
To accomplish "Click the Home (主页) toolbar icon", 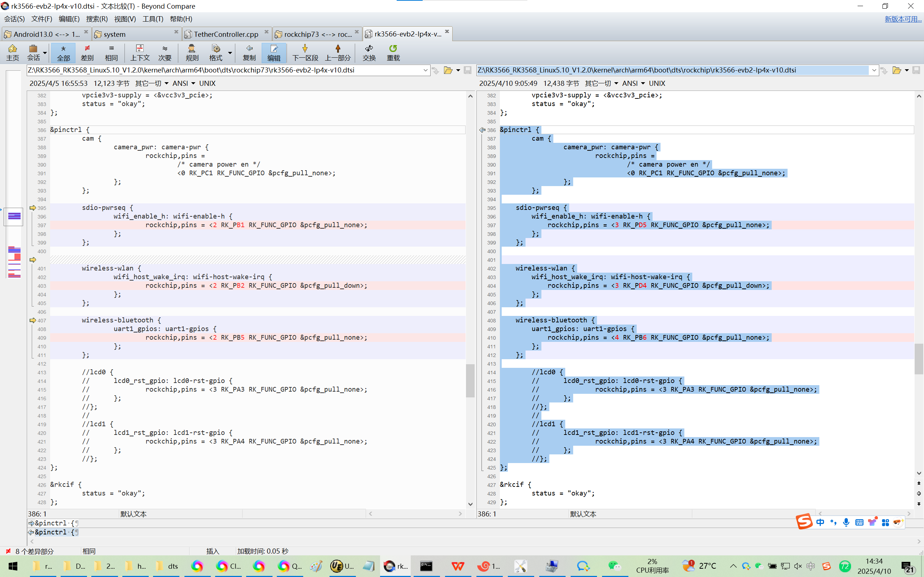I will tap(13, 52).
